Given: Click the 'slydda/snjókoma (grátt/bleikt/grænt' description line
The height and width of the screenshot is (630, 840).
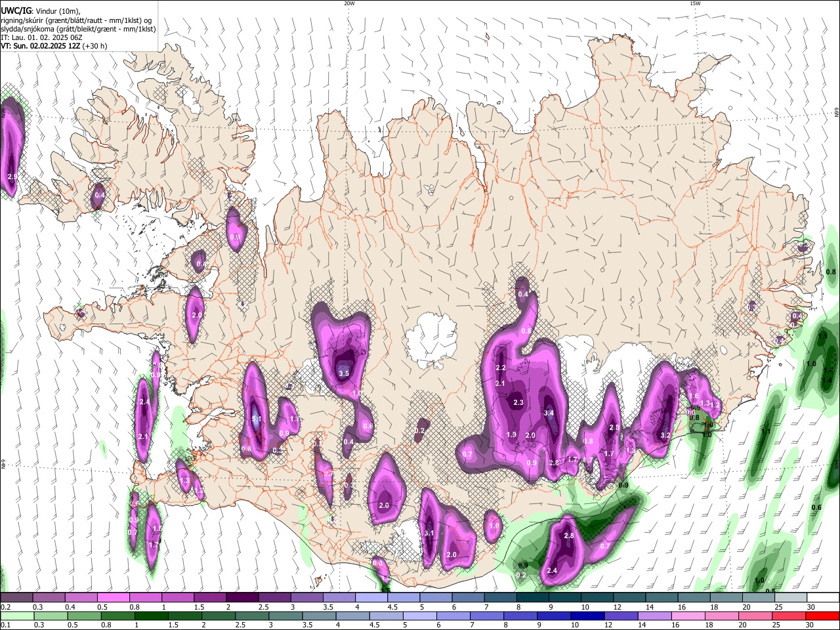Looking at the screenshot, I should 78,29.
